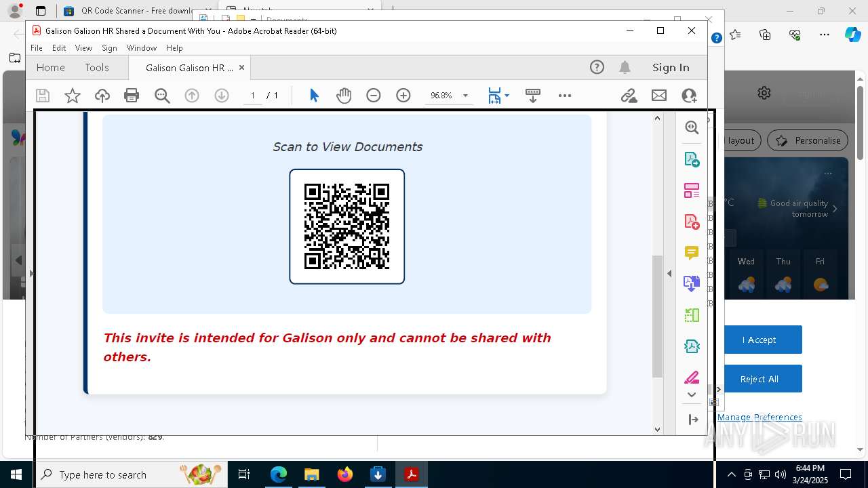868x488 pixels.
Task: Add the document to starred with star icon
Action: coord(72,96)
